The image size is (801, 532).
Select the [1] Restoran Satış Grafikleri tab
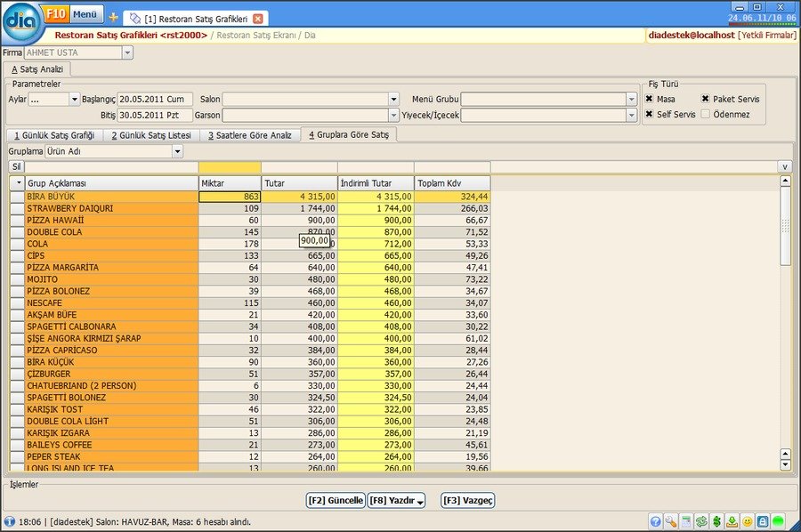click(x=196, y=19)
